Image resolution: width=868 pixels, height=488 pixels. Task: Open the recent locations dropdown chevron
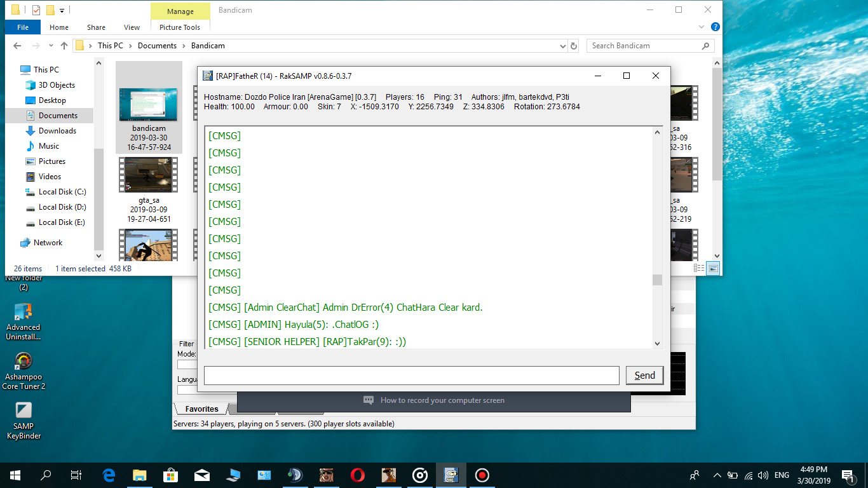point(50,46)
